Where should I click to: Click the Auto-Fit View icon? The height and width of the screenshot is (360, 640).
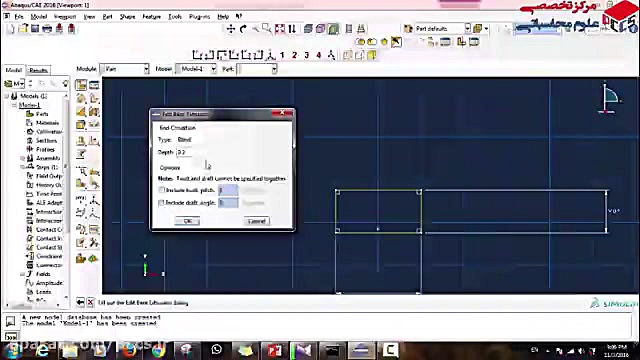click(x=280, y=29)
